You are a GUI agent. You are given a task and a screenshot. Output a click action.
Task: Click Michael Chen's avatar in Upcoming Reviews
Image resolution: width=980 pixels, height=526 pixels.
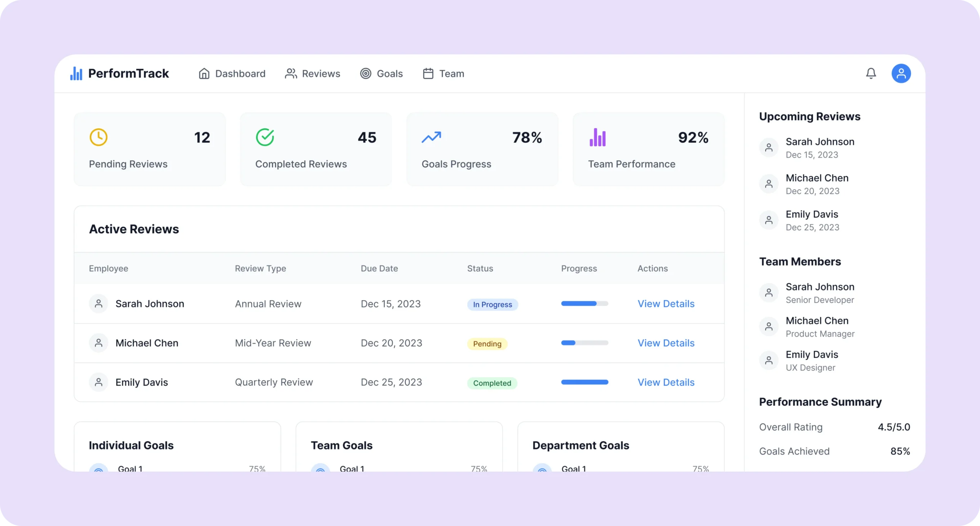coord(769,184)
